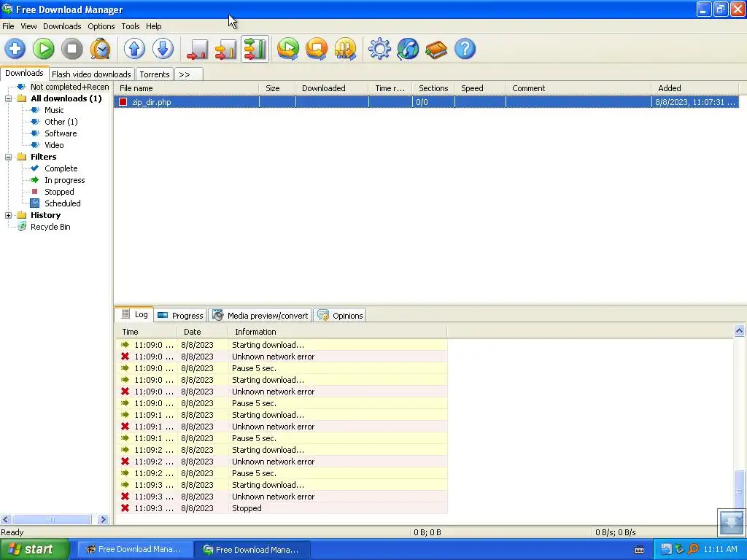Sort by the Sections column header

point(433,88)
